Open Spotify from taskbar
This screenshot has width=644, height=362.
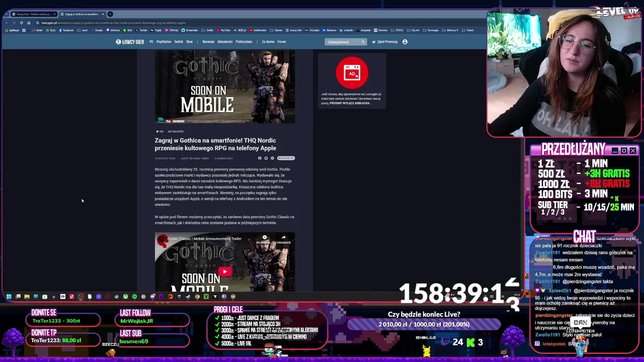click(134, 297)
